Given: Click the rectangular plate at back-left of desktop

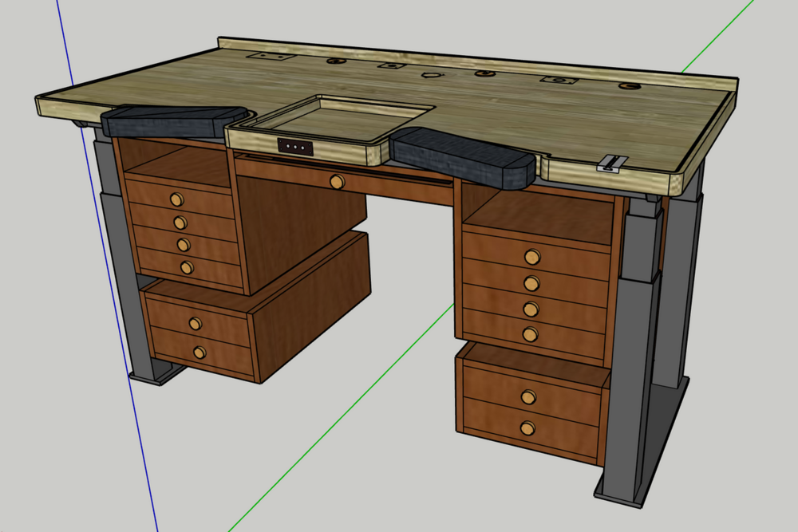Looking at the screenshot, I should click(x=263, y=57).
